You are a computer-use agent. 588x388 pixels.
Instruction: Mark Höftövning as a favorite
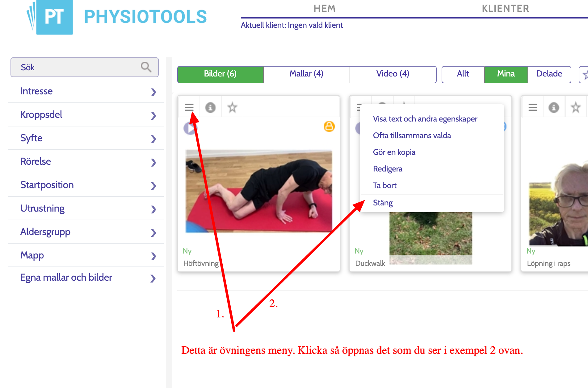coord(232,107)
